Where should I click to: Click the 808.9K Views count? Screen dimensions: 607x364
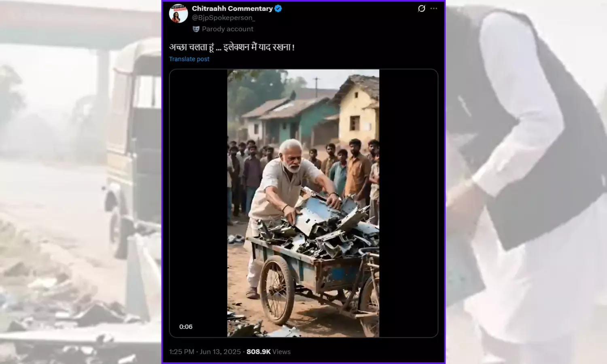click(x=268, y=352)
